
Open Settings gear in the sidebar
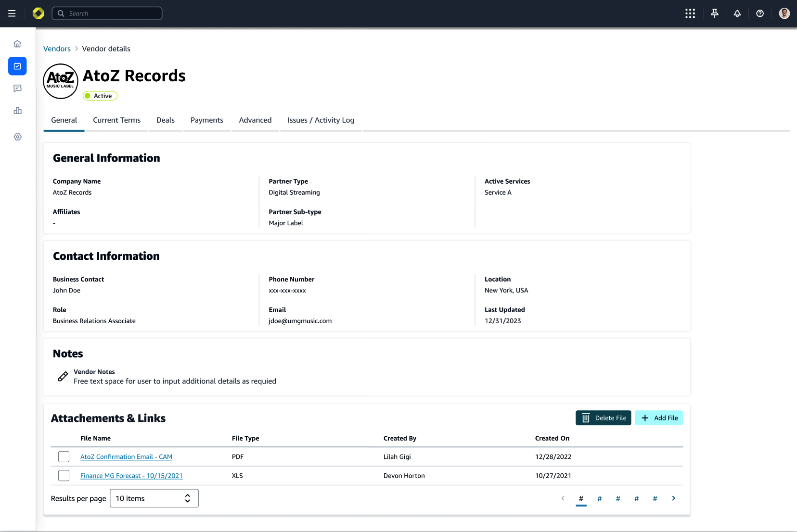pos(17,137)
